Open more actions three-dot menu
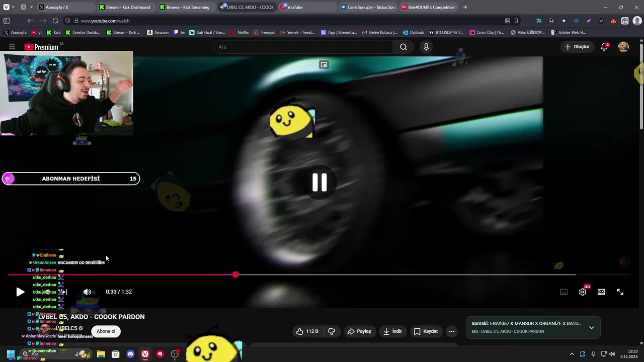The image size is (644, 362). [x=452, y=331]
